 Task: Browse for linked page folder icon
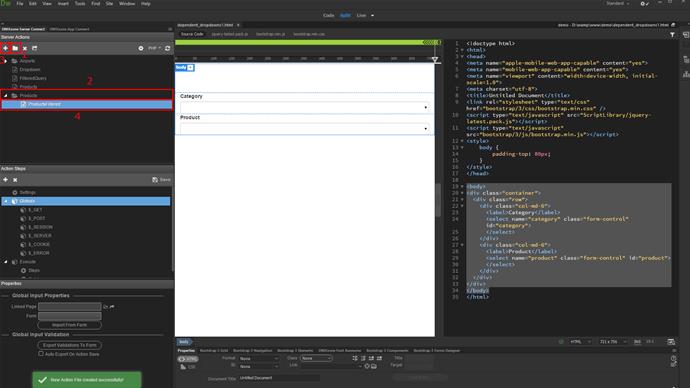105,307
